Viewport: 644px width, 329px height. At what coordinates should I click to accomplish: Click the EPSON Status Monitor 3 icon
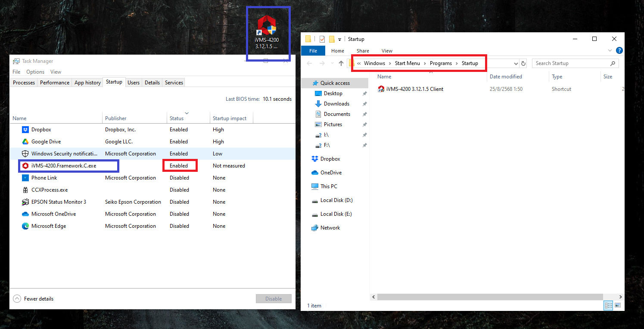(25, 202)
